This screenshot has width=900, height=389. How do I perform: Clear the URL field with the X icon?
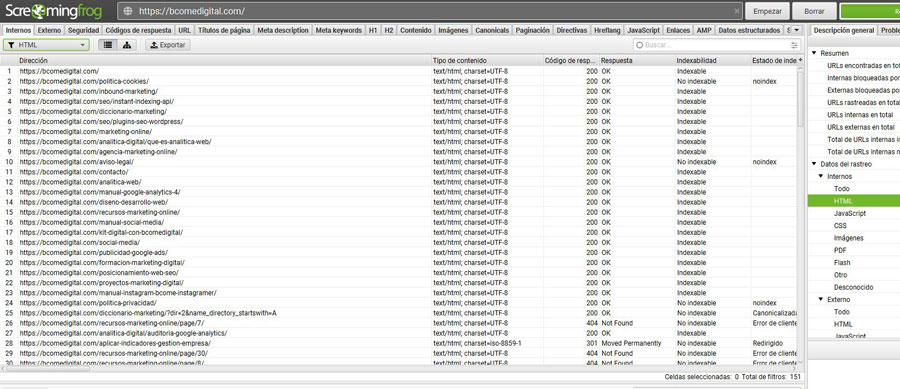pyautogui.click(x=737, y=11)
